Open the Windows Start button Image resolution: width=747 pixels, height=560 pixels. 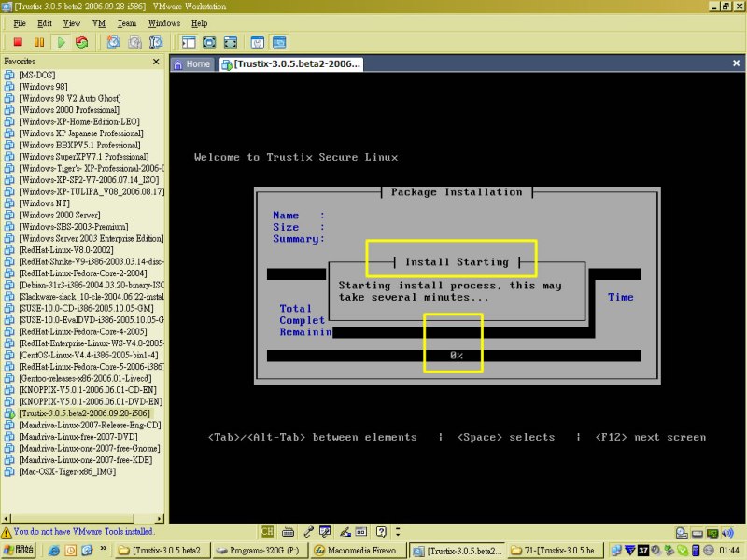(19, 550)
